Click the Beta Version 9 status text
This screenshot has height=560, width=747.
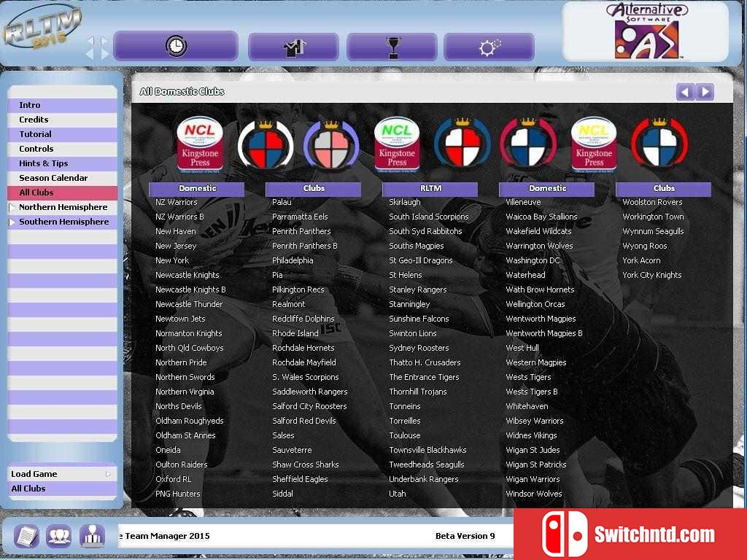pos(465,536)
